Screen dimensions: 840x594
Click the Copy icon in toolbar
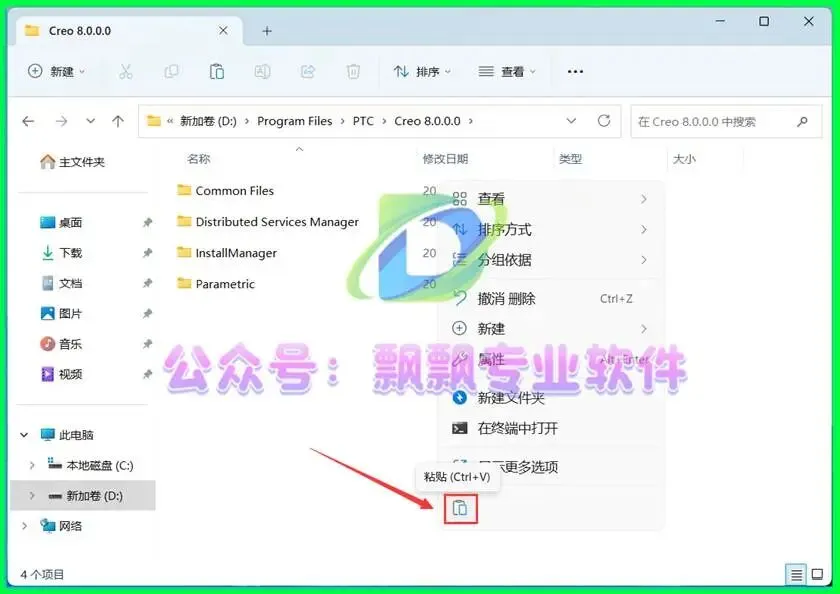[x=171, y=71]
